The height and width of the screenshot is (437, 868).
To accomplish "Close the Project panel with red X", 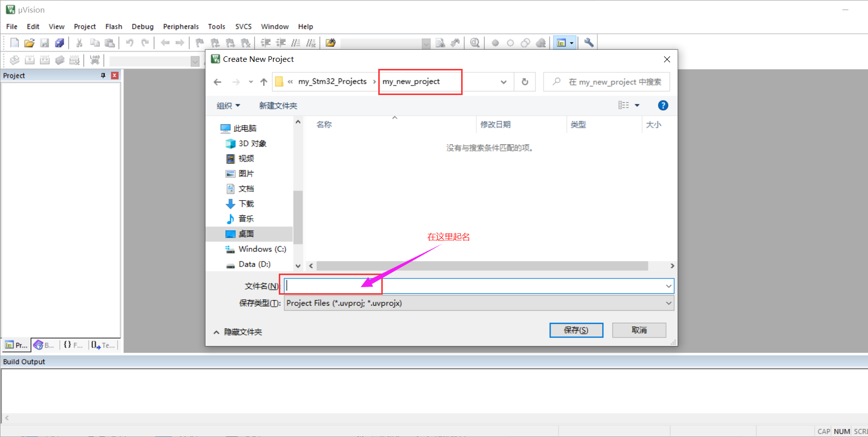I will point(115,75).
